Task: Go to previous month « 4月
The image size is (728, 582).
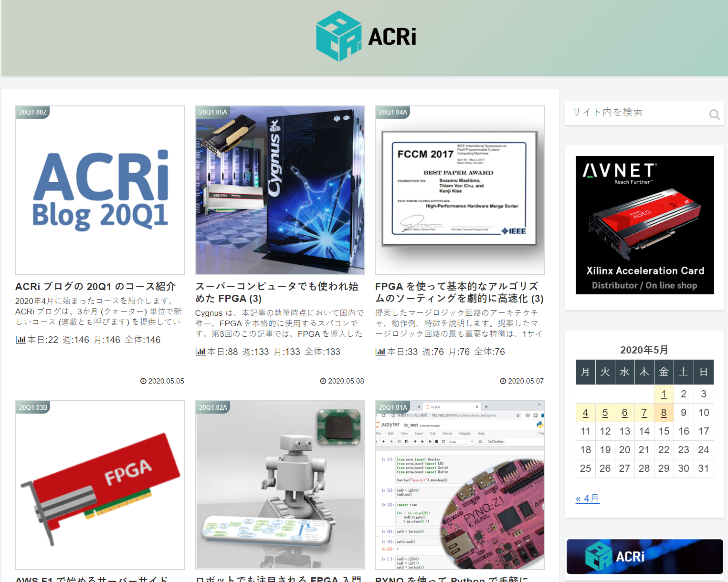Action: [x=587, y=499]
